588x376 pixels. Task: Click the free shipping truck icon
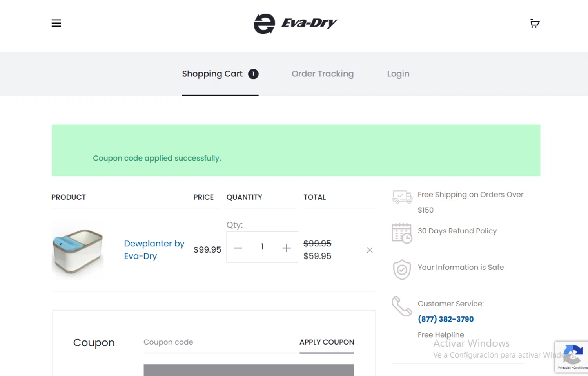402,197
